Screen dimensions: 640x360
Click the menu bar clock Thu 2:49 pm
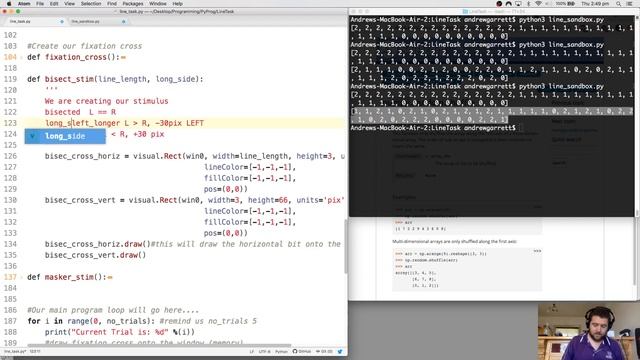[x=595, y=4]
